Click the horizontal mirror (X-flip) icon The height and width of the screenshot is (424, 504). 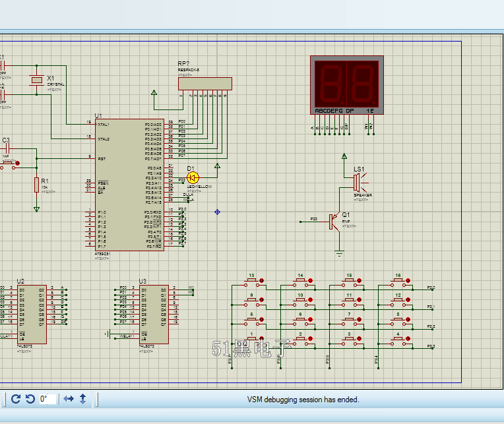click(68, 399)
